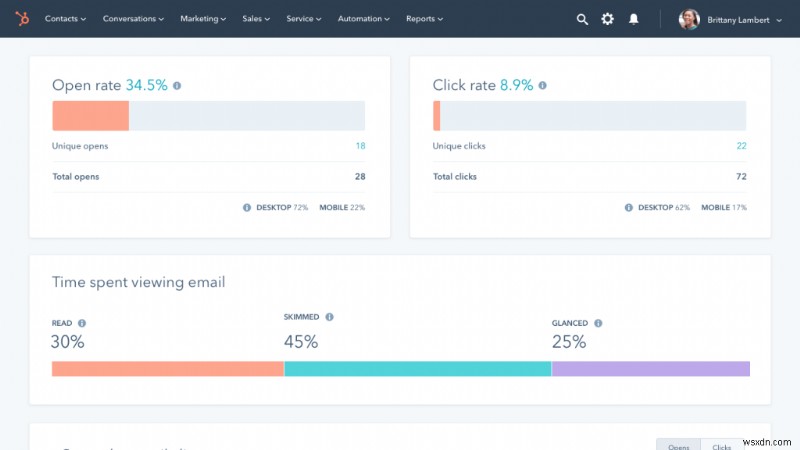Click info icon next to Click rate
The image size is (800, 450).
click(x=542, y=85)
